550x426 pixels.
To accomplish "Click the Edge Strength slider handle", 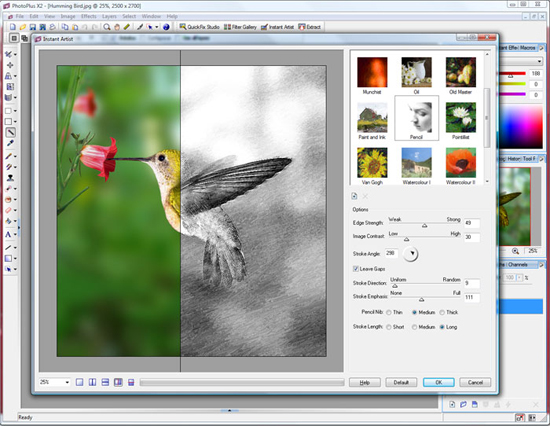I will pos(424,226).
